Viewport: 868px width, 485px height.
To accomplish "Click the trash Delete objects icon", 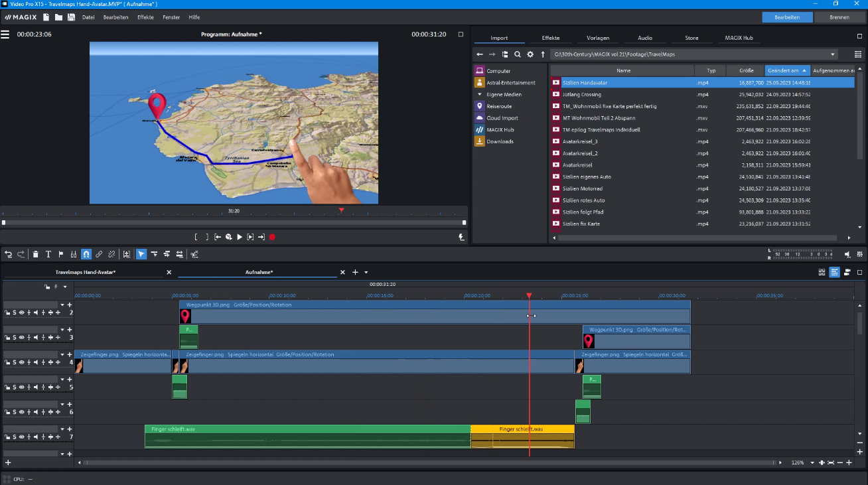I will click(35, 254).
